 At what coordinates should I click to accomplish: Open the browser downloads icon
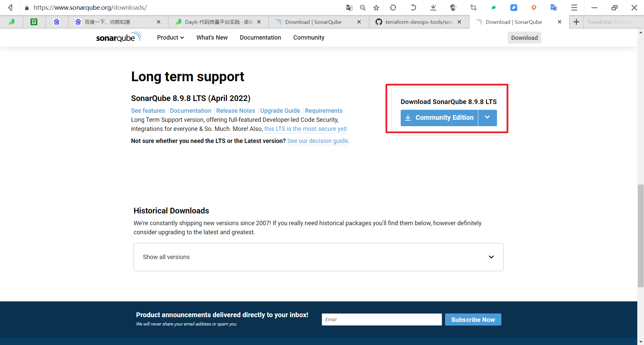tap(433, 7)
